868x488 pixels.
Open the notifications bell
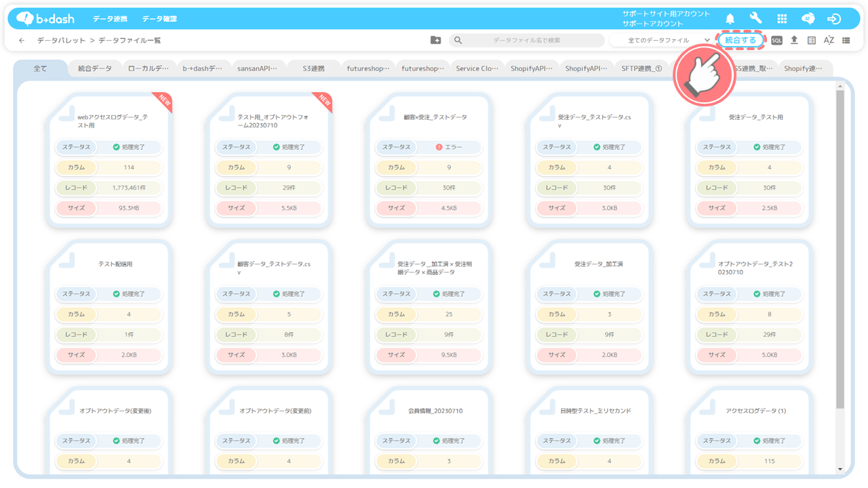tap(730, 18)
